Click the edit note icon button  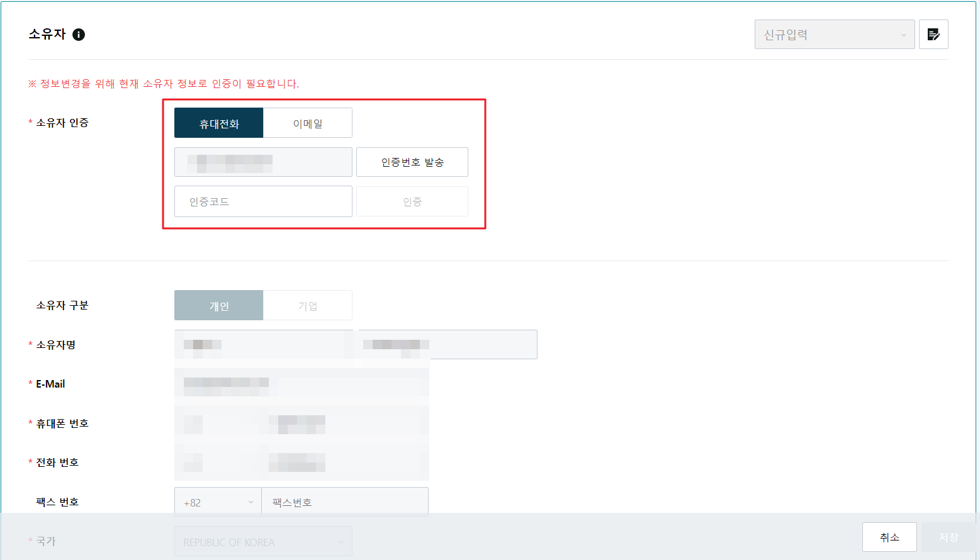pos(933,35)
